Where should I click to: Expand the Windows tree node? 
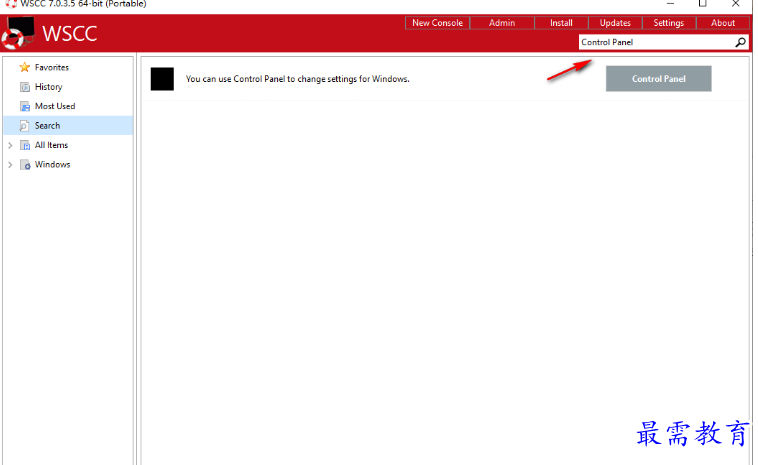tap(10, 165)
